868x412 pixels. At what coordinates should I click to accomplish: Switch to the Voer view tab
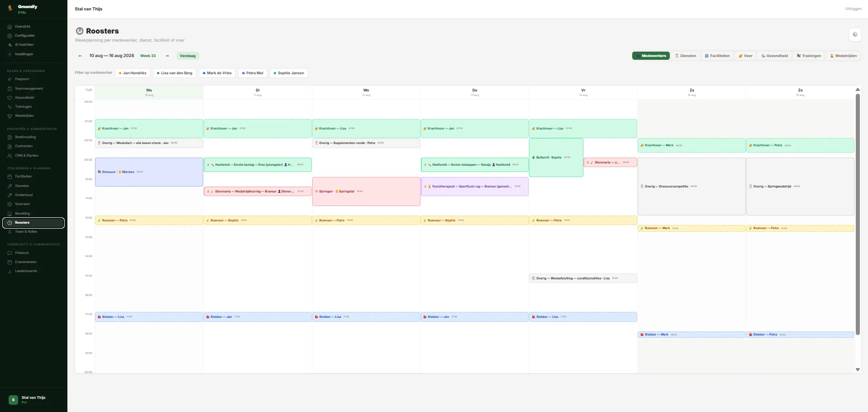click(x=745, y=56)
